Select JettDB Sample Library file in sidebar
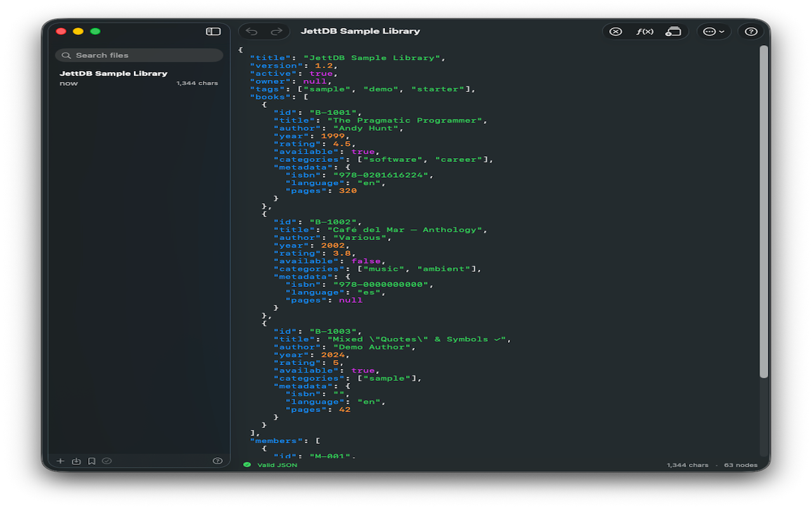Viewport: 812px width, 508px height. coord(139,78)
